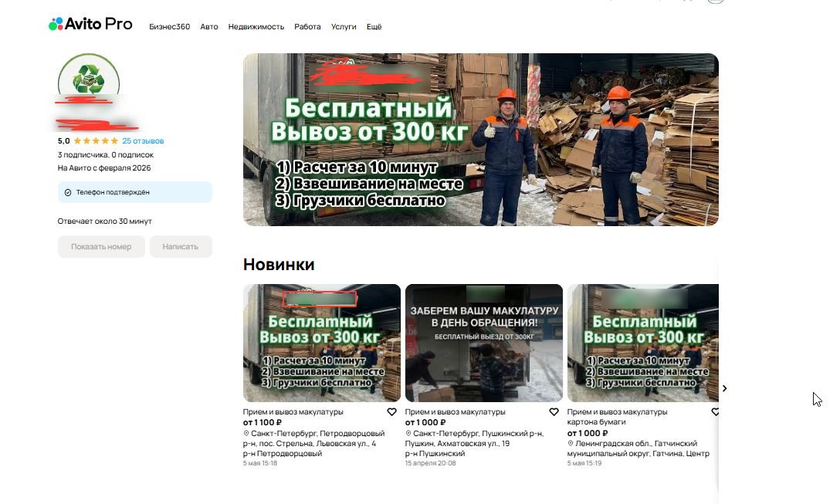Screen dimensions: 840x504
Task: Open the Услуги menu item
Action: point(344,27)
